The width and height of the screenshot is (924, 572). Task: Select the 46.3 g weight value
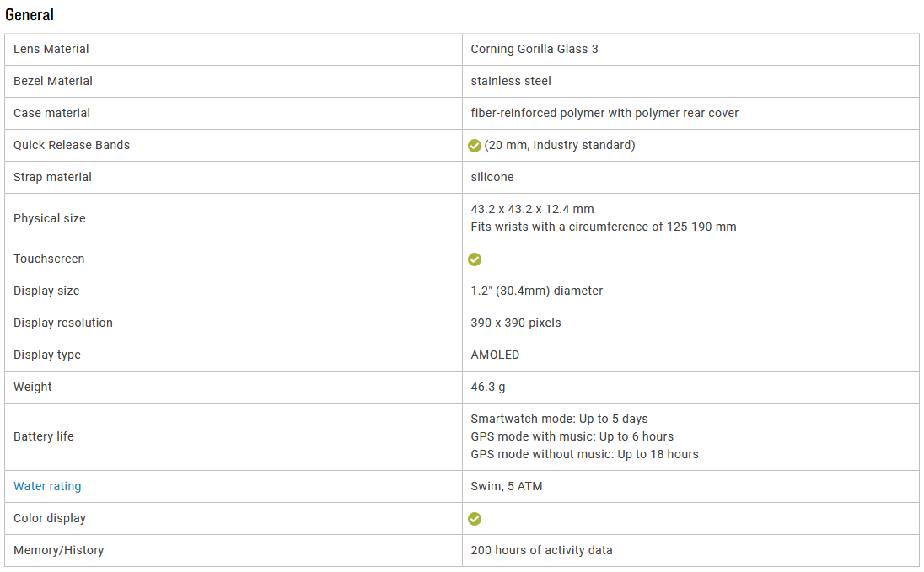click(x=488, y=387)
